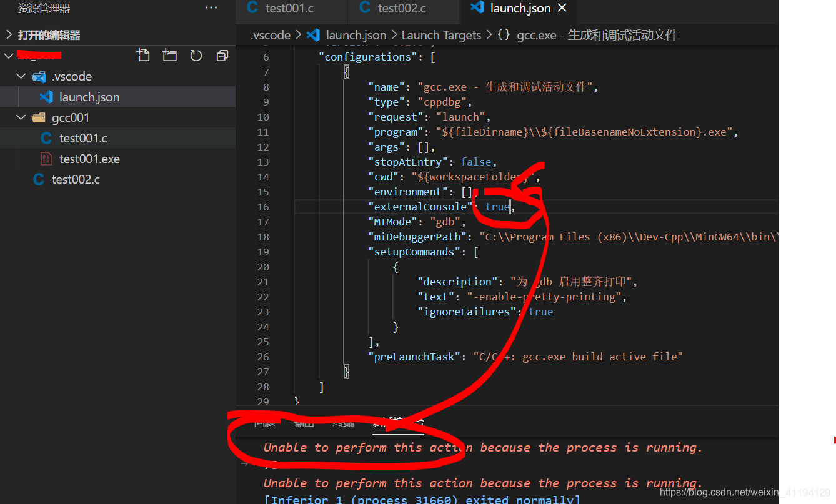Collapse the workspace root folder
This screenshot has width=836, height=504.
[9, 56]
